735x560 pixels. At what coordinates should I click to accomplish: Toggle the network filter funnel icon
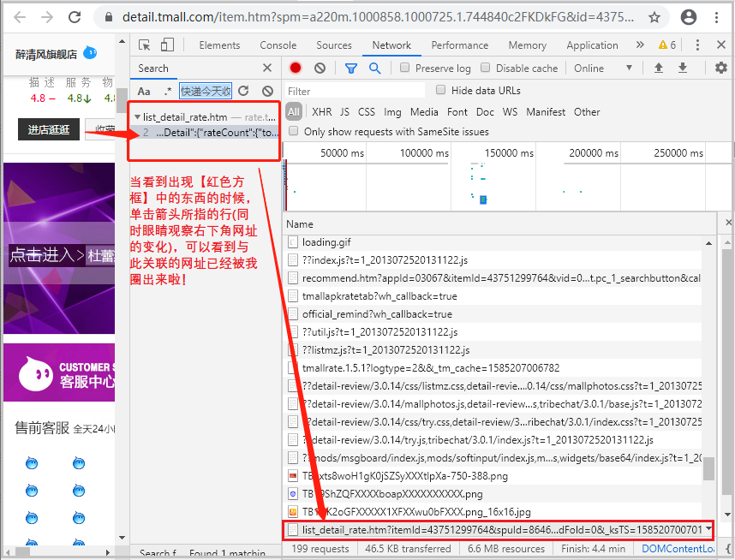350,69
